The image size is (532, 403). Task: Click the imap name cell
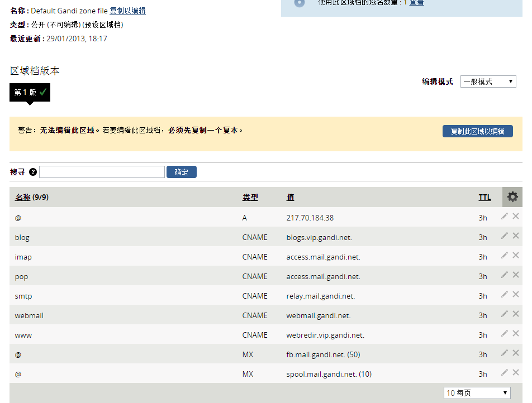pos(23,257)
